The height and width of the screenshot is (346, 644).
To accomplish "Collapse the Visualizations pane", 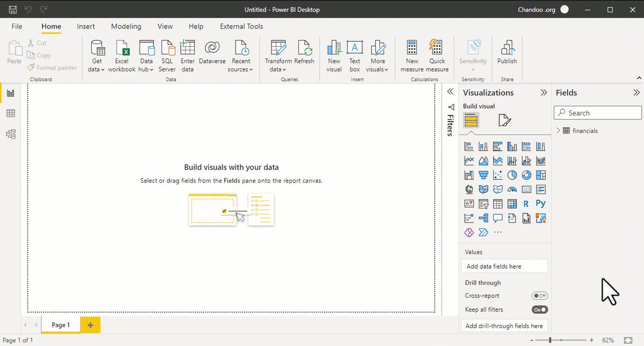I will (x=544, y=92).
